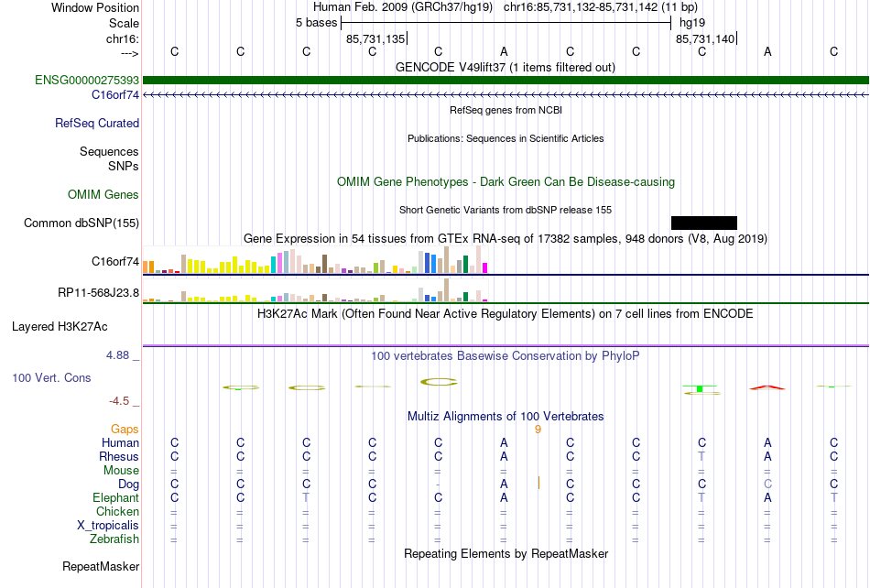Select the Scale row label
Viewport: 870px width, 588px height.
click(124, 23)
